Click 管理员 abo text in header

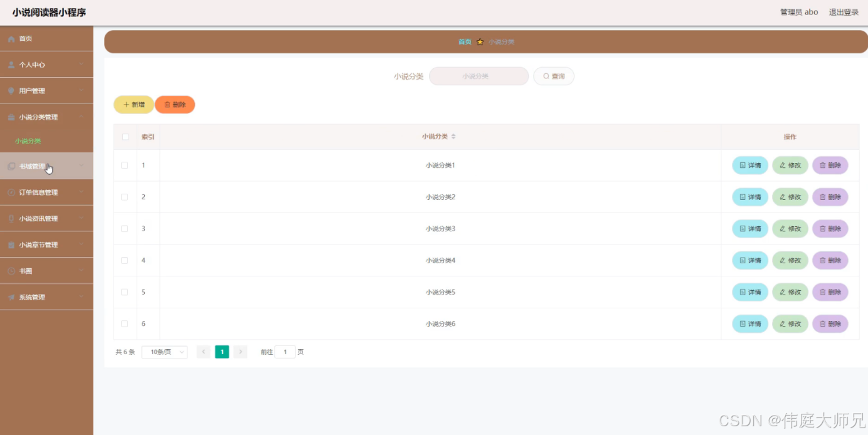(799, 12)
